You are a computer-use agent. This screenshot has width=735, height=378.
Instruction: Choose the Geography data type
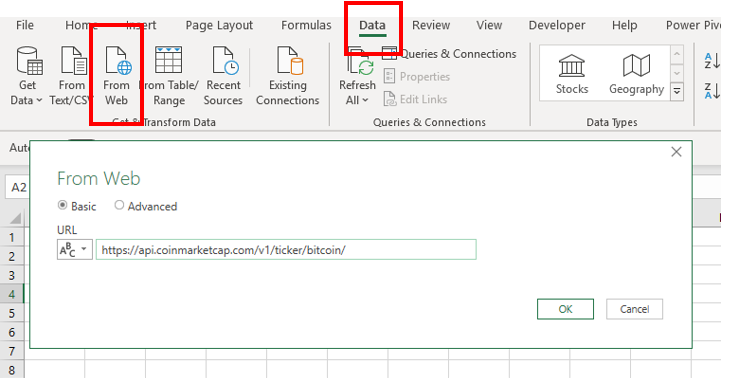[636, 74]
